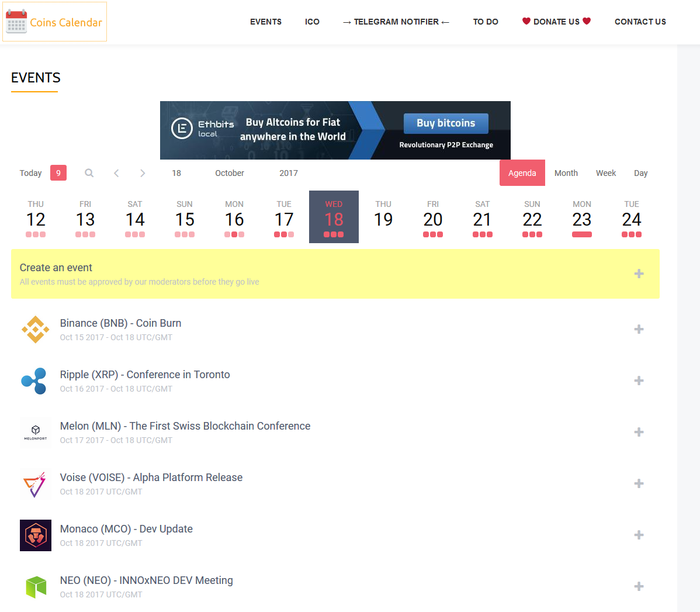700x612 pixels.
Task: Open the Telegram Notifier menu item
Action: click(396, 22)
